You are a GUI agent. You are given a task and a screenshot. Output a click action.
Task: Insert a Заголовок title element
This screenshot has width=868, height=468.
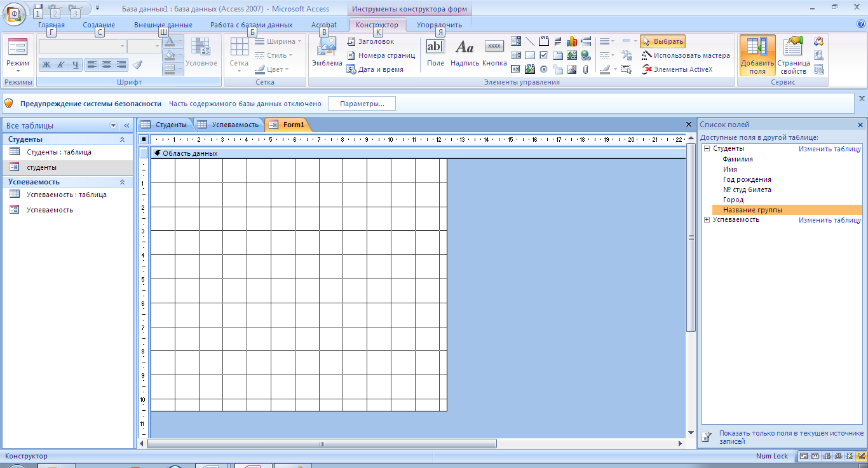[x=370, y=41]
